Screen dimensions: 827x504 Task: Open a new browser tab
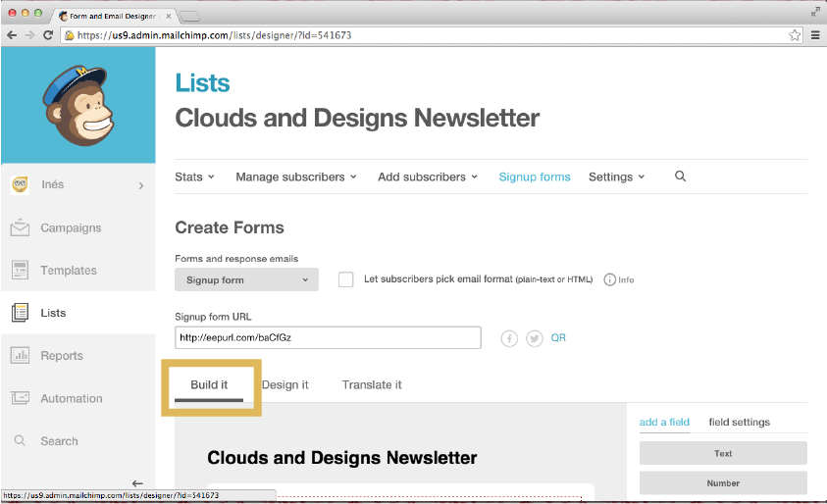(189, 17)
